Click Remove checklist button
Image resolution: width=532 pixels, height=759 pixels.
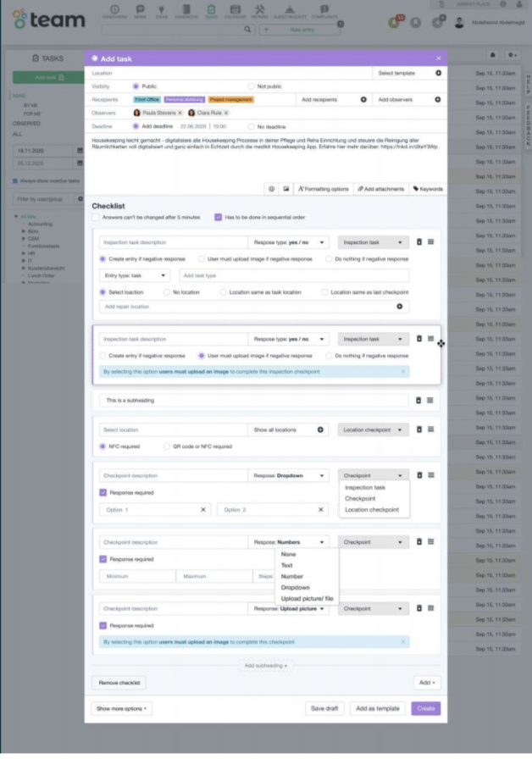coord(119,683)
